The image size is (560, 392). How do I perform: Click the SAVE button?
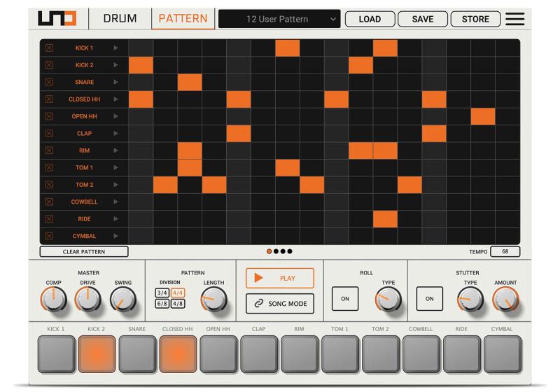click(422, 19)
